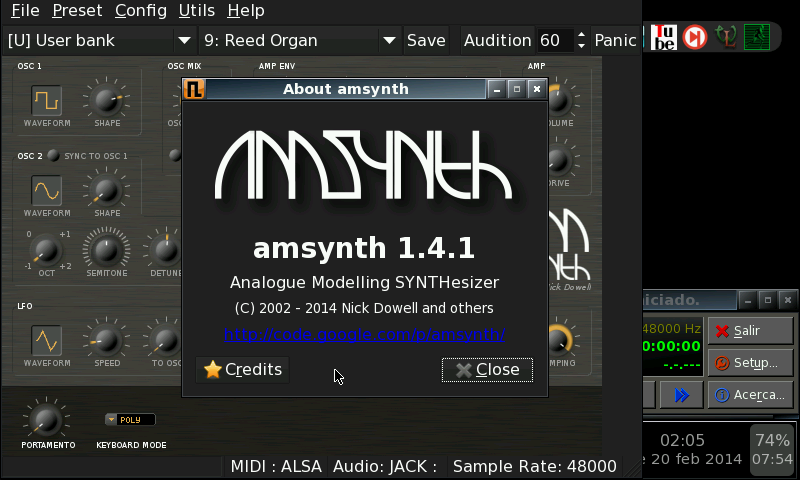This screenshot has height=480, width=800.
Task: Open the Utils menu
Action: coord(196,10)
